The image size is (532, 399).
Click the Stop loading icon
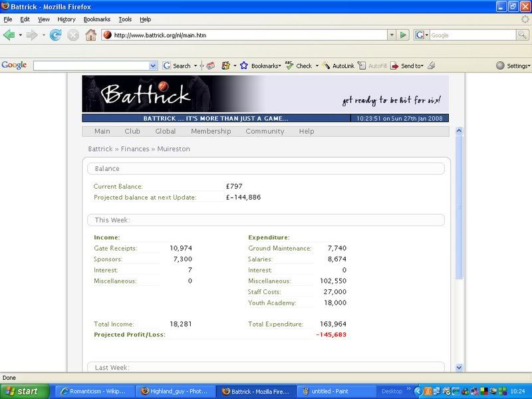click(x=73, y=35)
